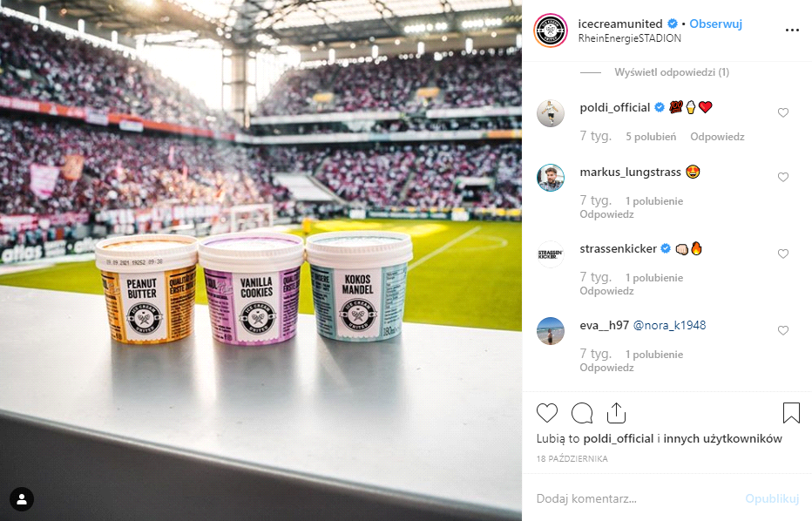The height and width of the screenshot is (521, 812).
Task: Save the post with the bookmark icon
Action: click(x=791, y=413)
